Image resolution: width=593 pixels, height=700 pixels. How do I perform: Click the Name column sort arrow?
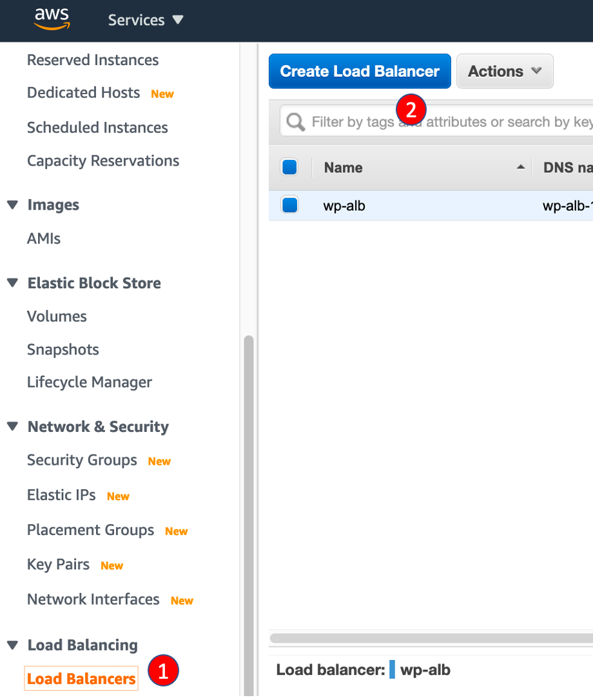coord(520,168)
